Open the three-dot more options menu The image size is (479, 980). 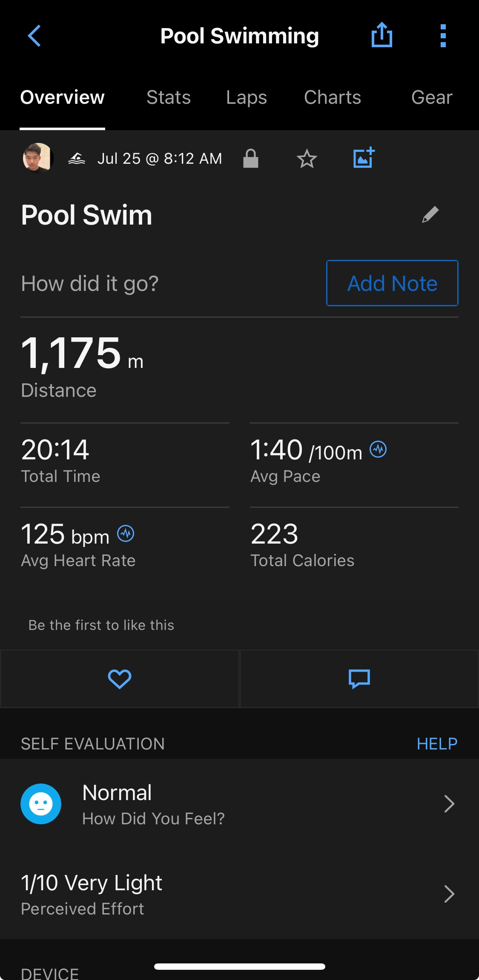(x=443, y=36)
